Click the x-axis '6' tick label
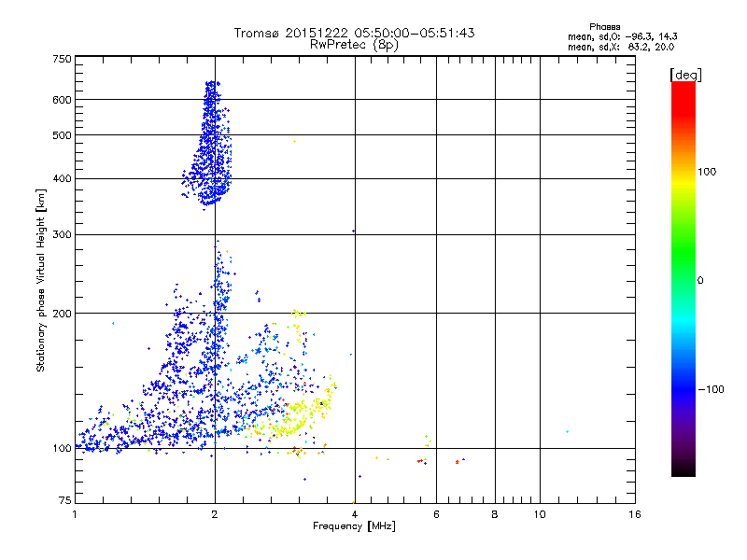The height and width of the screenshot is (560, 747). (x=436, y=514)
